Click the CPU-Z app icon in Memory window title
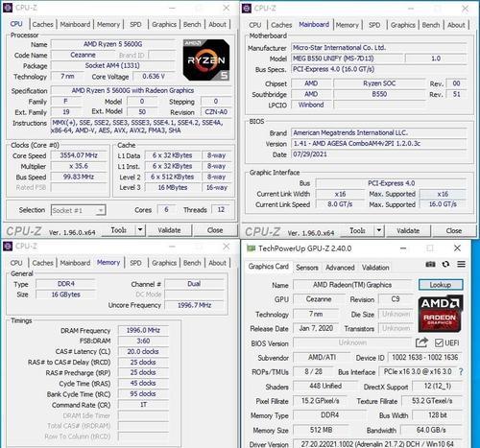The width and height of the screenshot is (480, 448). point(8,246)
